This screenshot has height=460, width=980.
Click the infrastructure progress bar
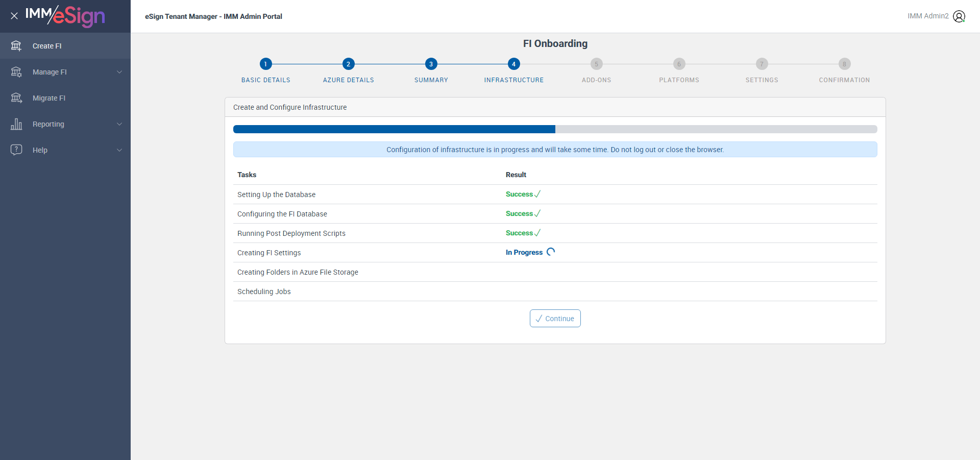555,129
